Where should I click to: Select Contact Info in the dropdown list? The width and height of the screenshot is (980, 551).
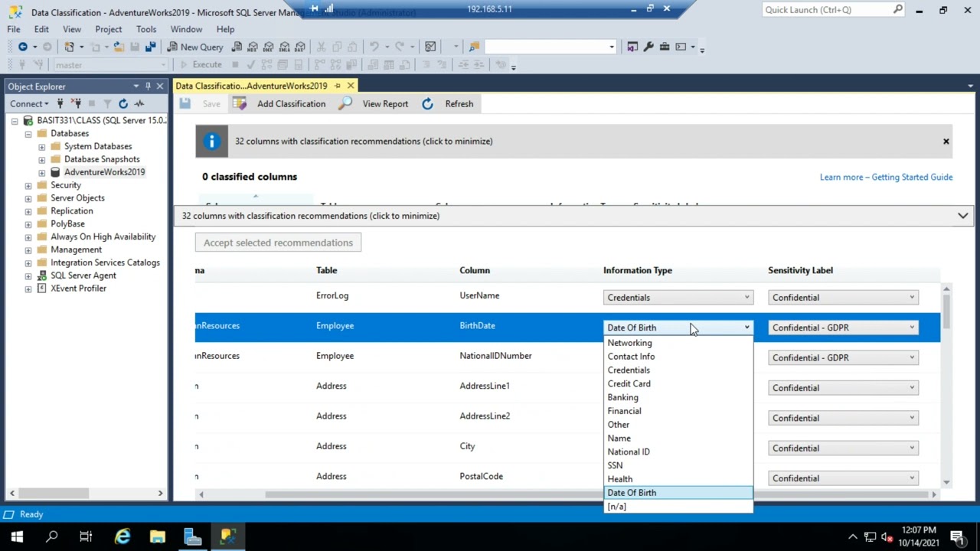678,357
